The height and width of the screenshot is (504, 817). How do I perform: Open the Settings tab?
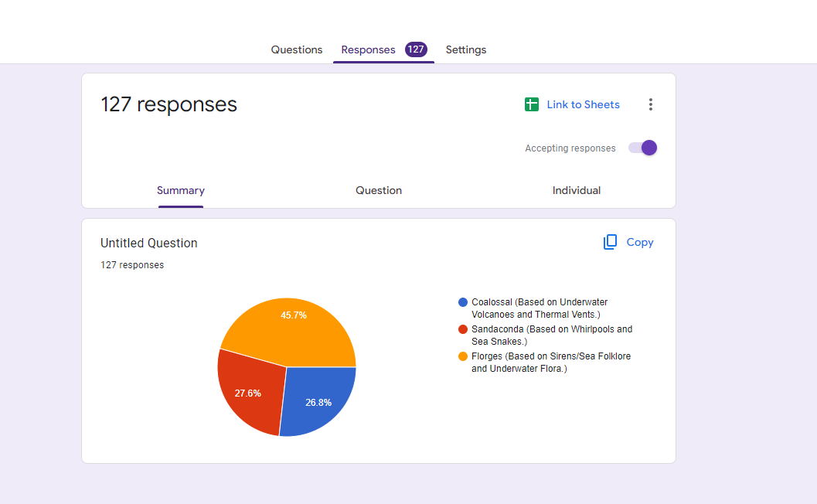coord(466,49)
